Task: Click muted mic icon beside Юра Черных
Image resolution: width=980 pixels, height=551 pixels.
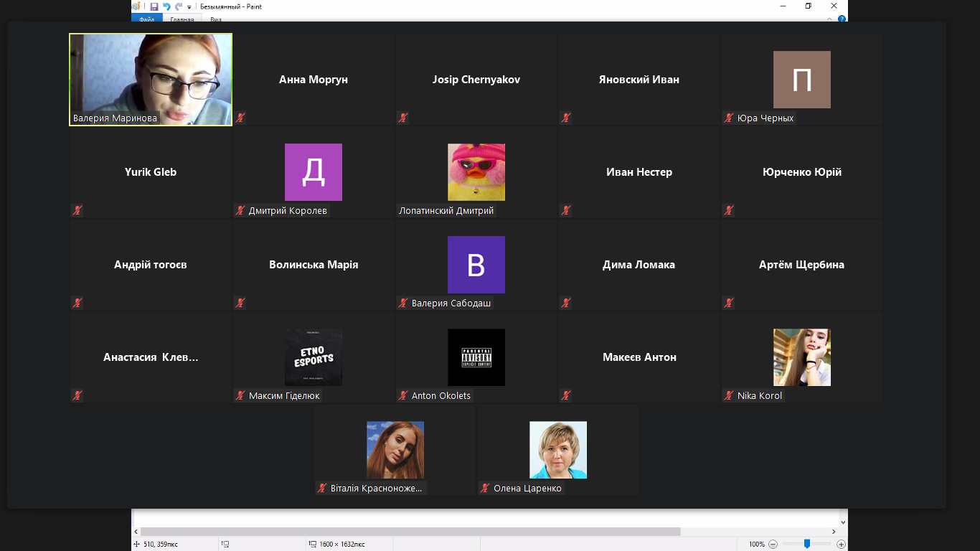Action: point(729,118)
